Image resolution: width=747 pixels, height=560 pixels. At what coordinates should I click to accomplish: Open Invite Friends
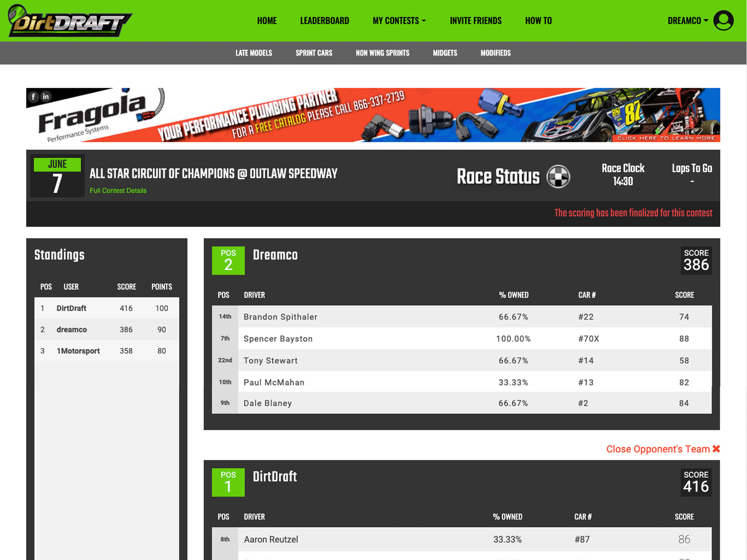(475, 21)
